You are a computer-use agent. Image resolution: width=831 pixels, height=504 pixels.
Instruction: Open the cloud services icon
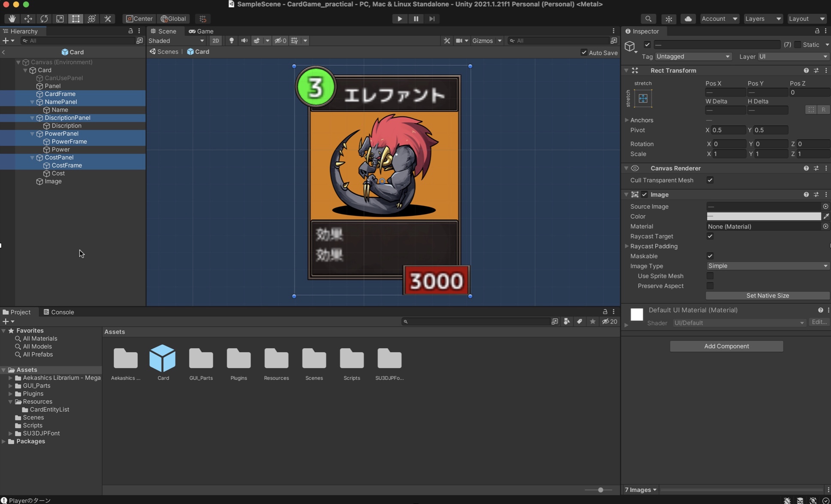coord(688,18)
